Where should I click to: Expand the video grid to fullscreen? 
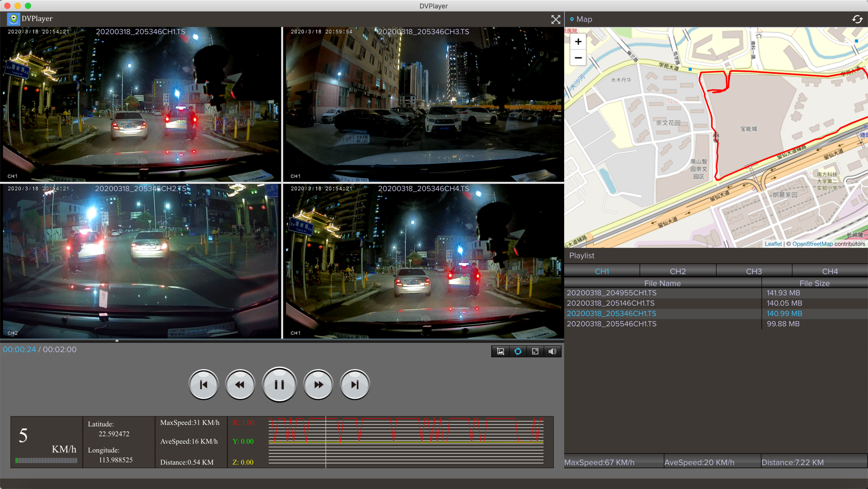(555, 19)
